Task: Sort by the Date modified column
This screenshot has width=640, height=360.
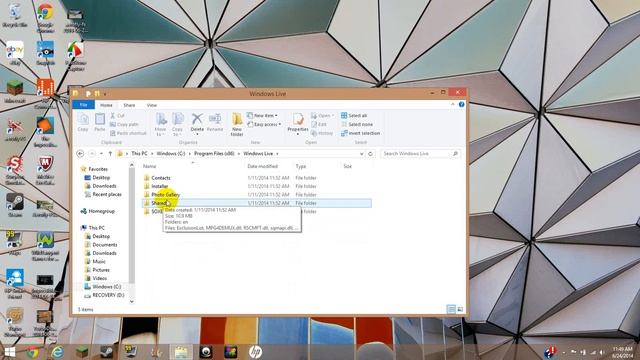Action: [262, 166]
